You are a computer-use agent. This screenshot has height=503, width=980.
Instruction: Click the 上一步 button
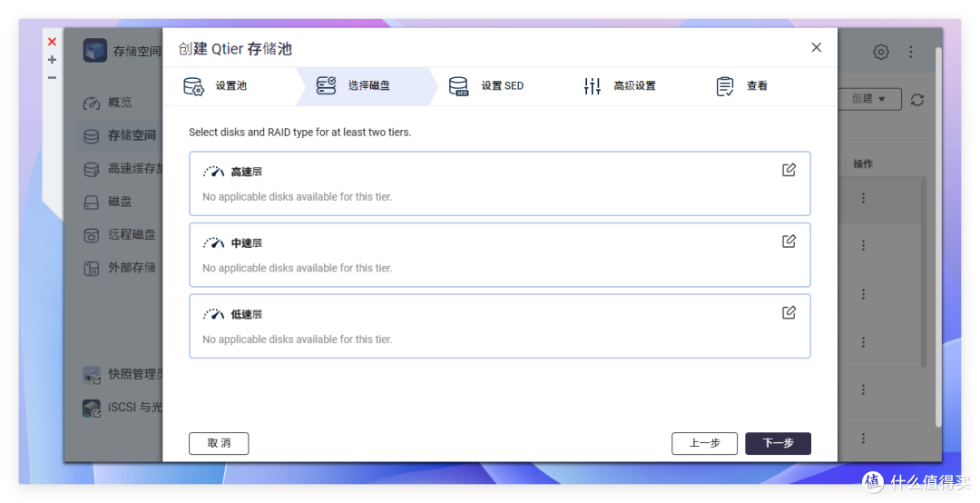(704, 444)
